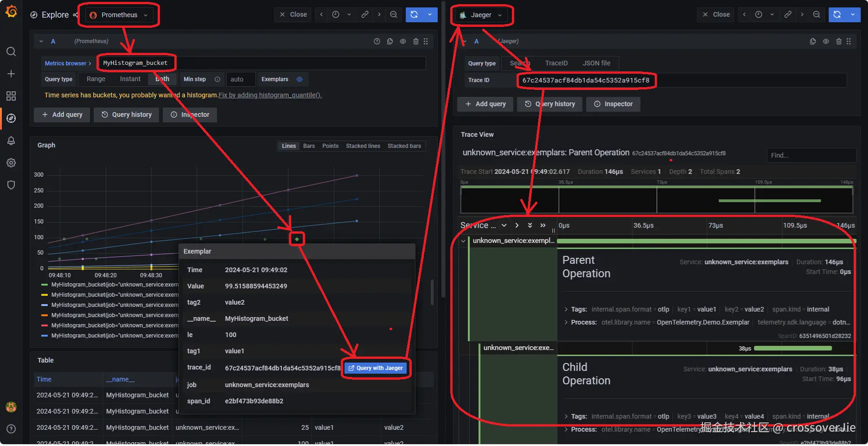Switch Jaeger query type to JSON File
The height and width of the screenshot is (446, 868).
[596, 63]
